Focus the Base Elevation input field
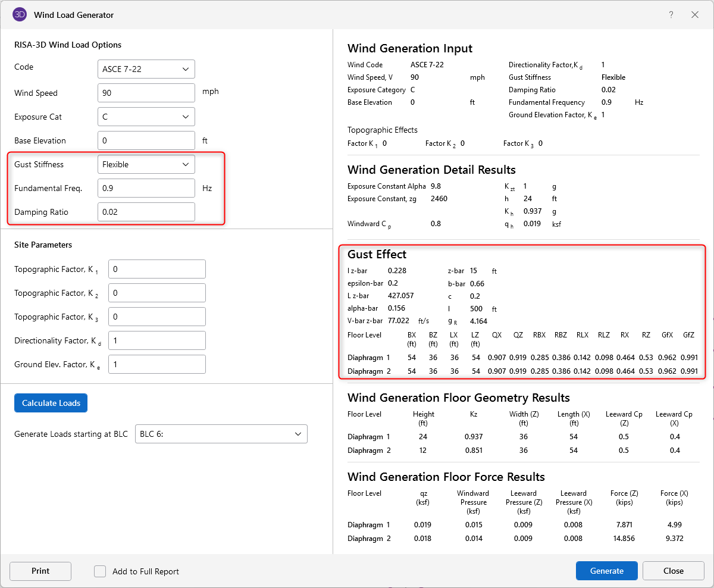Screen dimensions: 714x588 point(146,140)
